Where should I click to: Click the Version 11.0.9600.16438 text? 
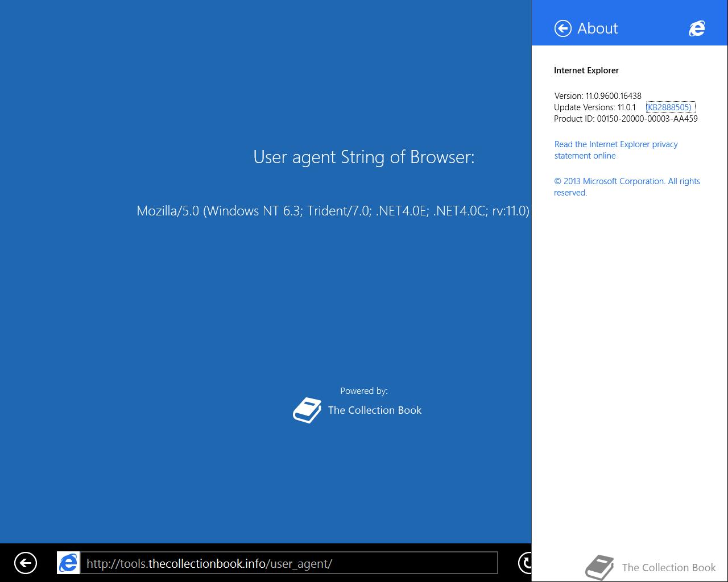pyautogui.click(x=598, y=96)
